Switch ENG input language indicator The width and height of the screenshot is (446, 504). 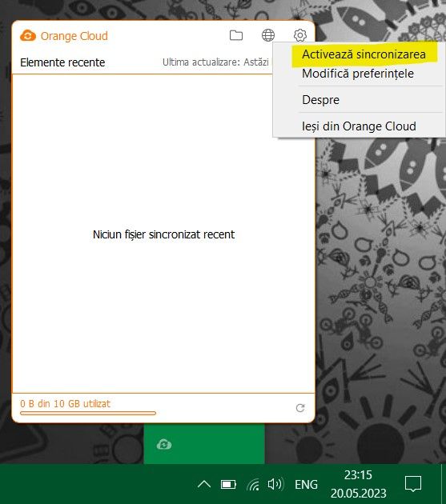306,484
